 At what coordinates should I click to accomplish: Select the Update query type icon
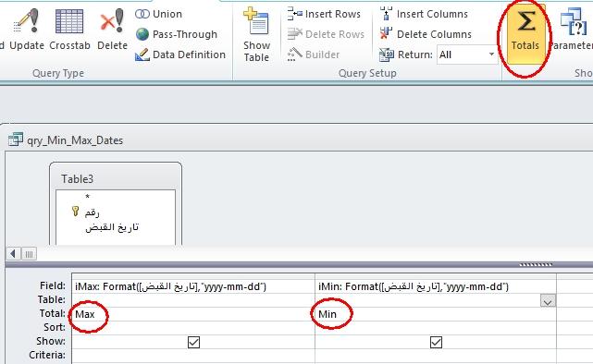27,29
